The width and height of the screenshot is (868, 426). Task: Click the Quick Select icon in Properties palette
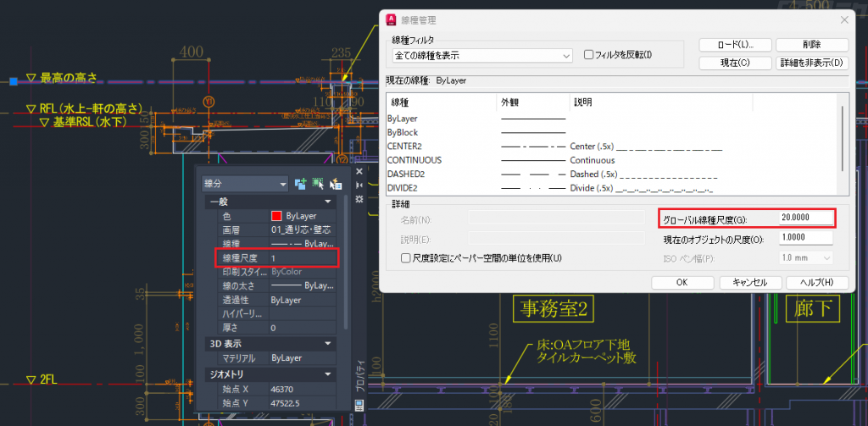point(334,184)
